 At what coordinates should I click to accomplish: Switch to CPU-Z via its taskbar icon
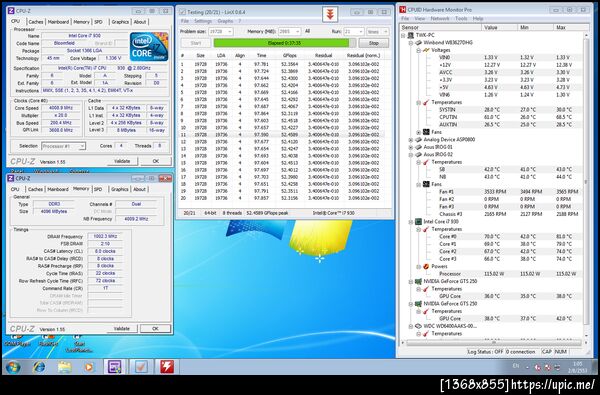pos(114,367)
